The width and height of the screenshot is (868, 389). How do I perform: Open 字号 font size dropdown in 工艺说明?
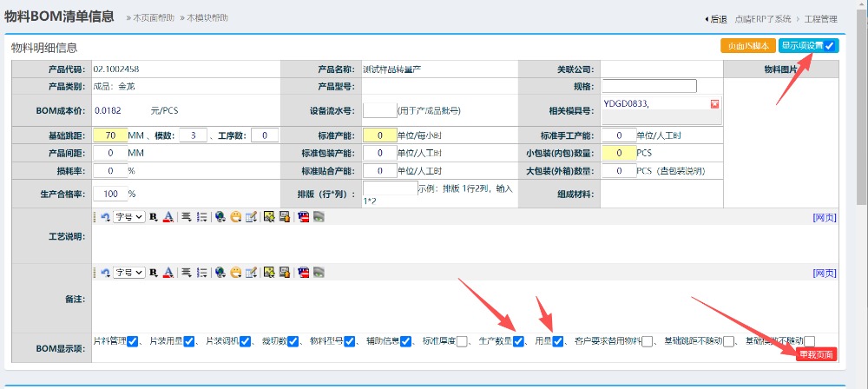click(x=128, y=217)
